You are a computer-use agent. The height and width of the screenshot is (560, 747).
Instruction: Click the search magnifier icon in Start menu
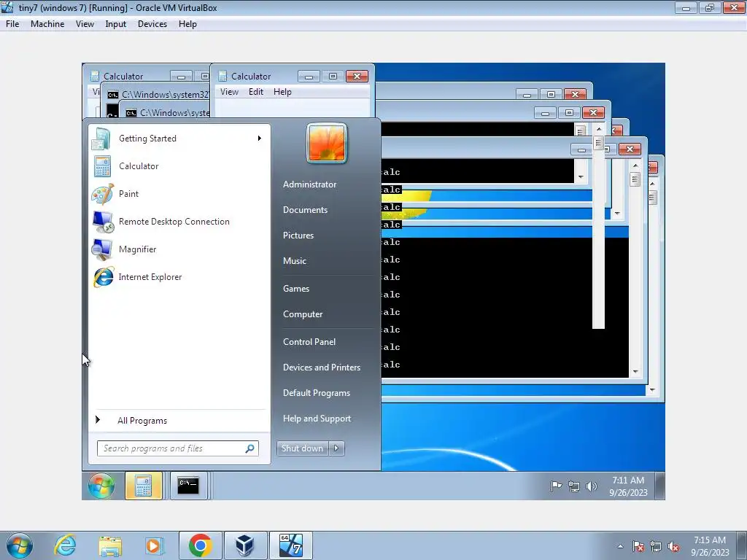click(249, 448)
